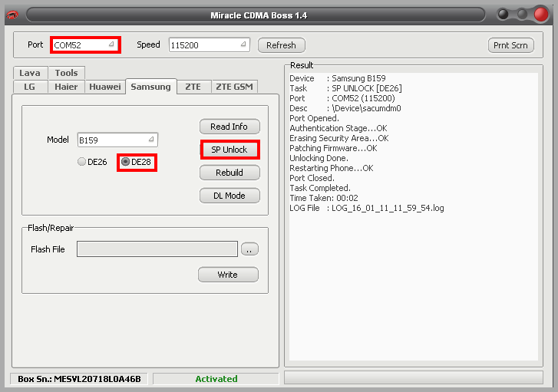The image size is (558, 392).
Task: Click the Prnt Scrn button
Action: point(510,45)
